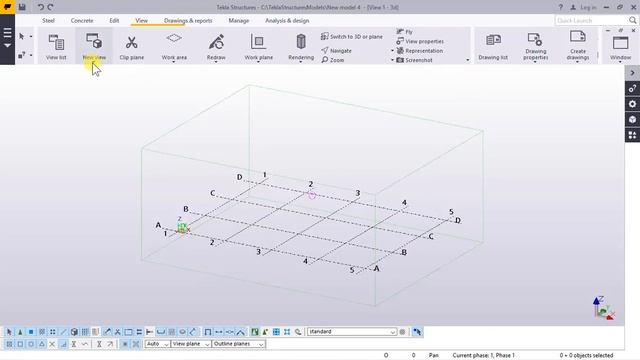Open the Window menu button
Image resolution: width=640 pixels, height=360 pixels.
pos(620,48)
